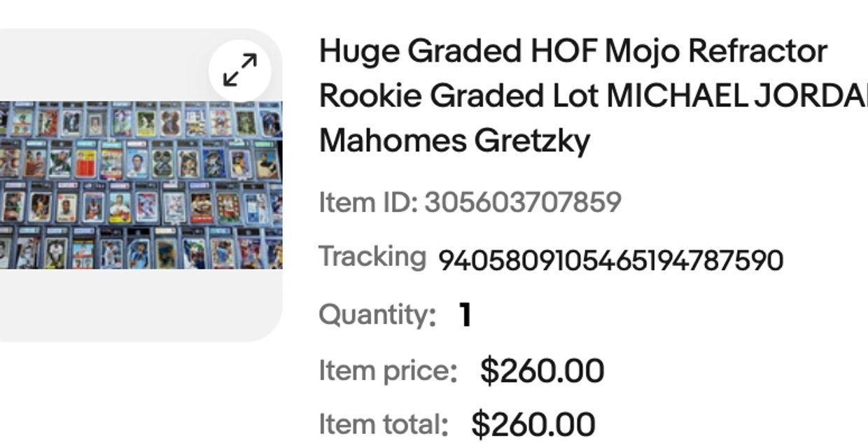Click the Tracking label
The image size is (868, 448).
click(x=372, y=257)
